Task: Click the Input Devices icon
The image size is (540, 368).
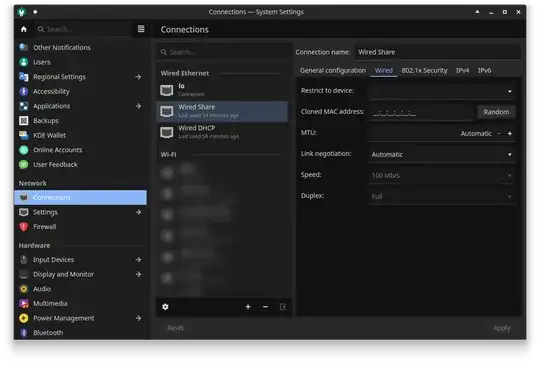Action: point(24,260)
